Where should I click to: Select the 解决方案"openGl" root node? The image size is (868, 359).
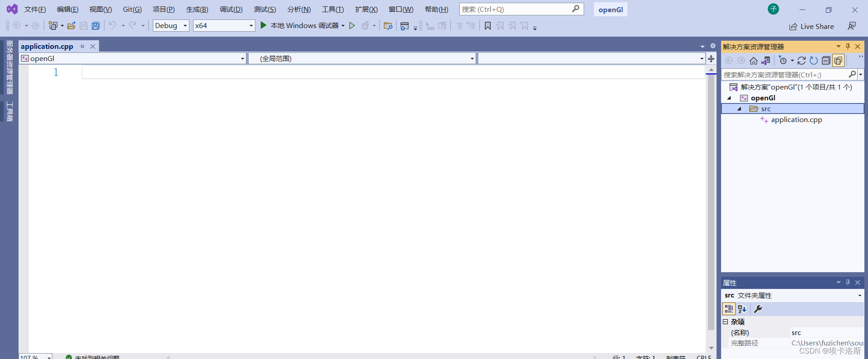[x=796, y=87]
